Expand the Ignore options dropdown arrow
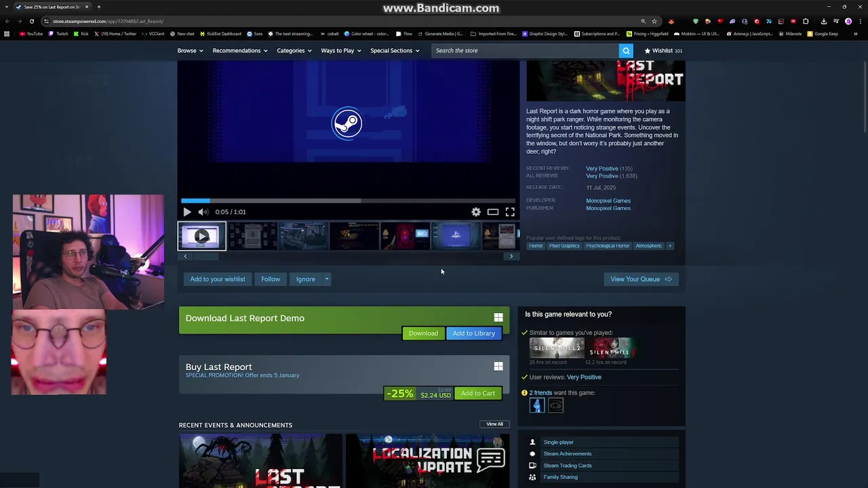The width and height of the screenshot is (868, 488). pyautogui.click(x=327, y=279)
